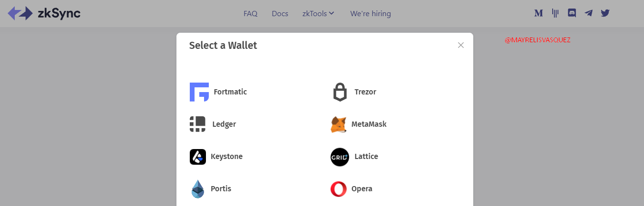The width and height of the screenshot is (644, 206).
Task: Click the Keystone wallet logo icon
Action: (198, 157)
